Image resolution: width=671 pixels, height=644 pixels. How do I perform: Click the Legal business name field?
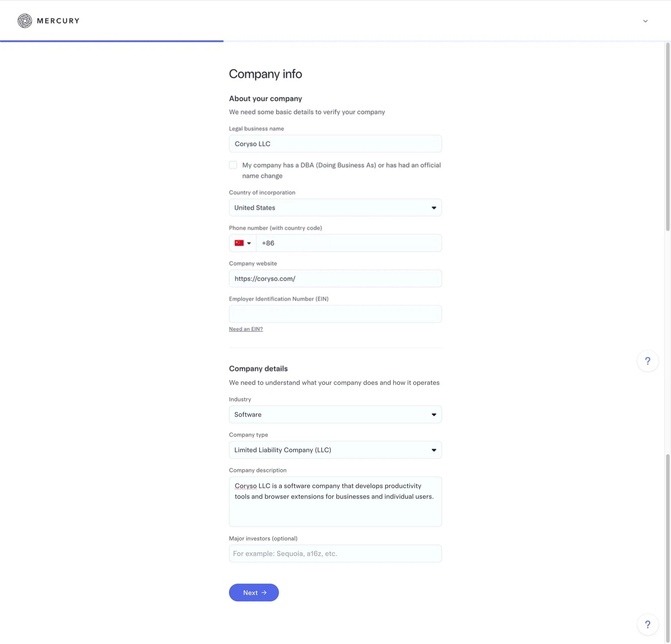point(335,144)
